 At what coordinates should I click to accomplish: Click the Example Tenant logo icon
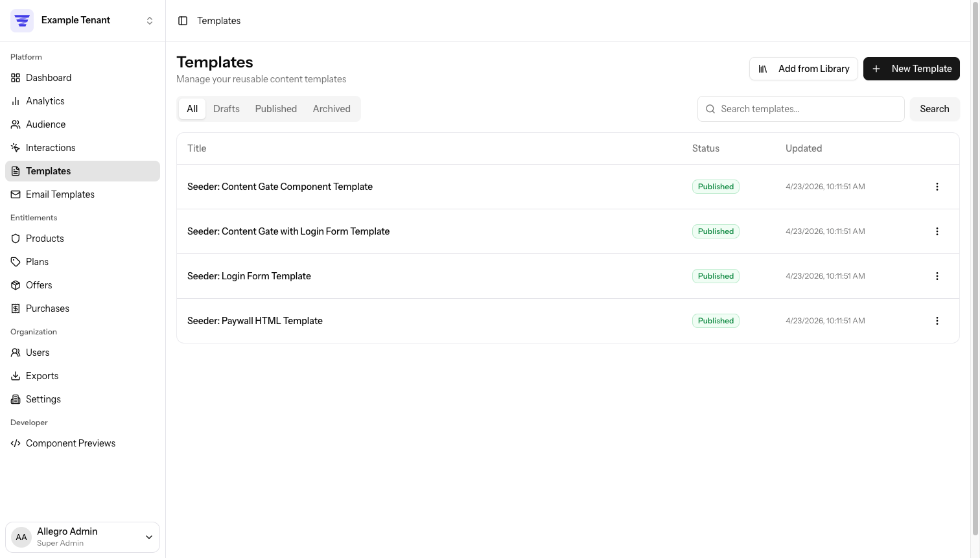(x=22, y=21)
